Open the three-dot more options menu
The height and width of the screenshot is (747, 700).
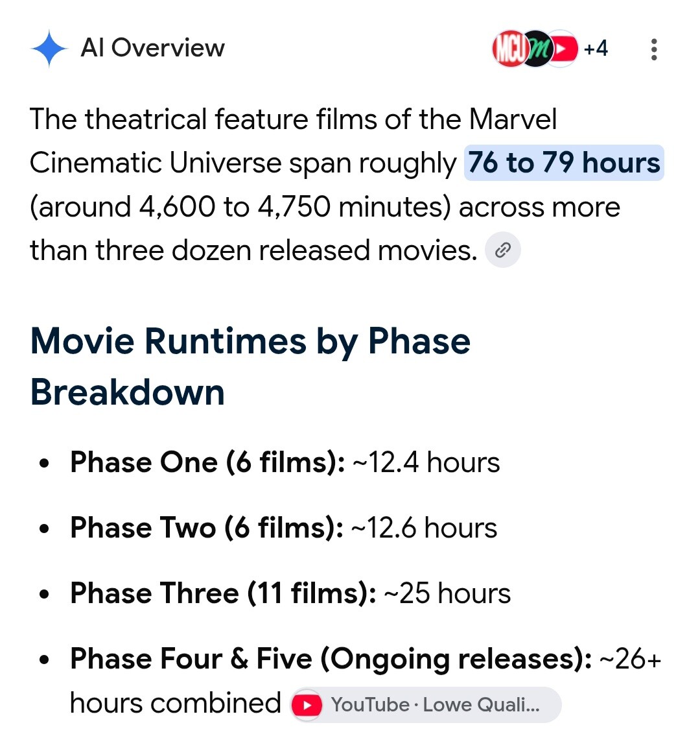coord(654,49)
